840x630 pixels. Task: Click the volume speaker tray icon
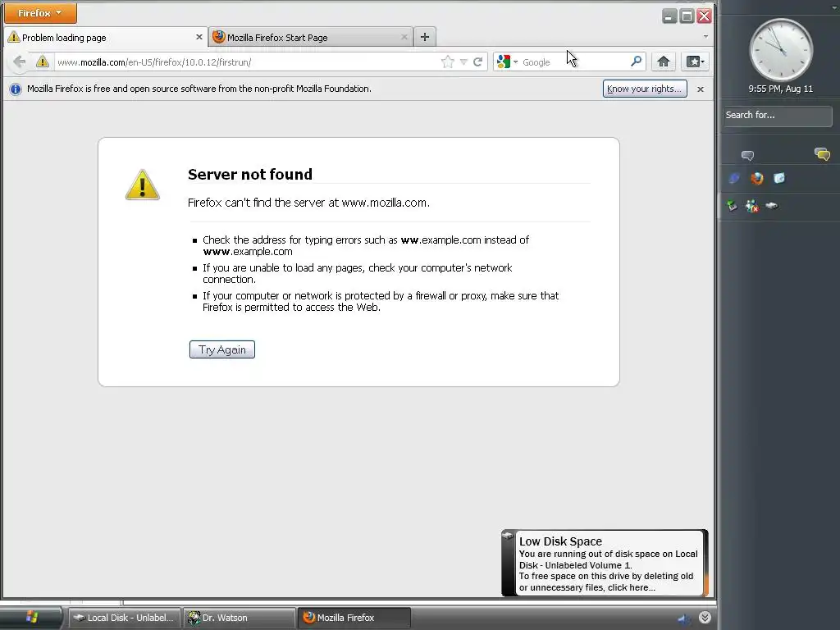click(684, 619)
